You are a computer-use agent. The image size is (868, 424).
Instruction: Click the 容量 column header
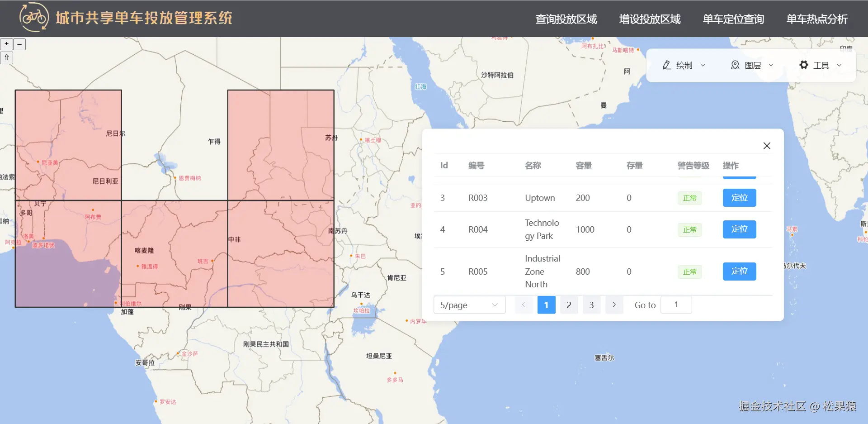pos(584,166)
